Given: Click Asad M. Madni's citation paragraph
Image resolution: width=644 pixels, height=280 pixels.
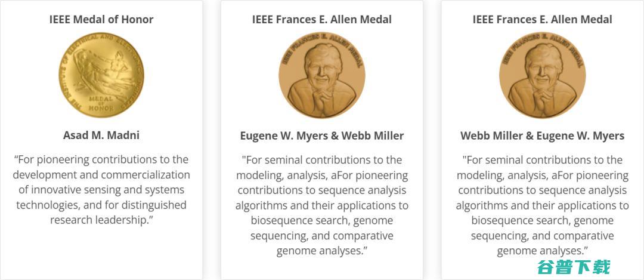Looking at the screenshot, I should coord(101,189).
